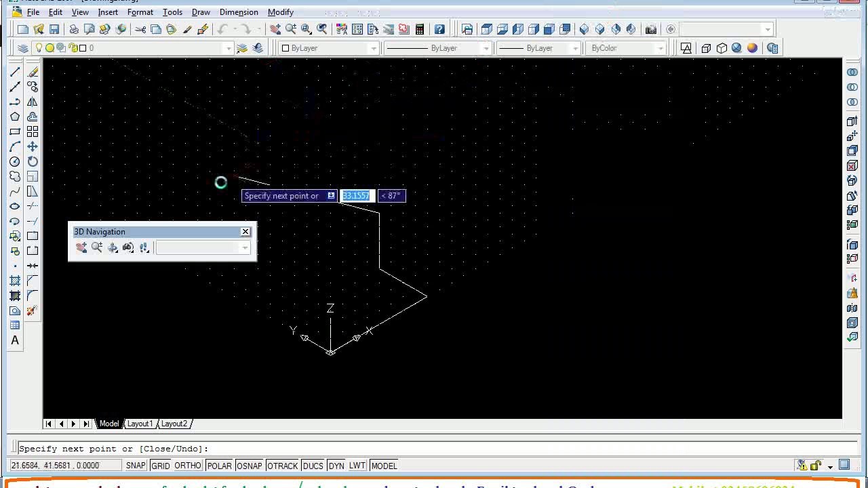Open the ByLayer color dropdown
Screen dimensions: 868x488
point(373,48)
